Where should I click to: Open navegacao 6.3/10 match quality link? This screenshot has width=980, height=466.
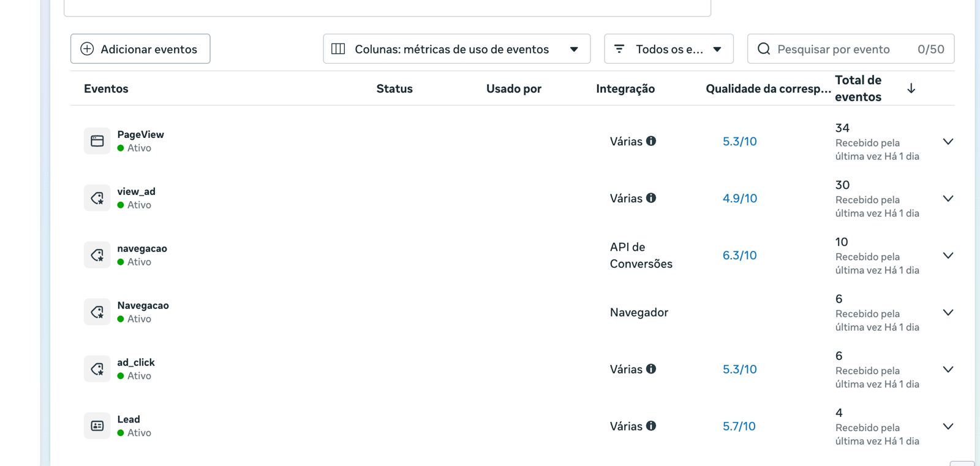(x=740, y=256)
